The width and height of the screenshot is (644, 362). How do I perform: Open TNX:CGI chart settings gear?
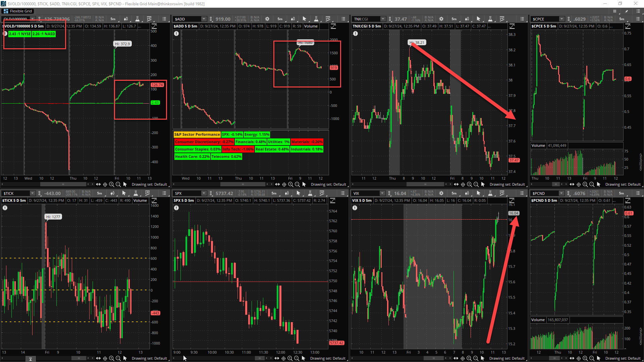[x=441, y=19]
